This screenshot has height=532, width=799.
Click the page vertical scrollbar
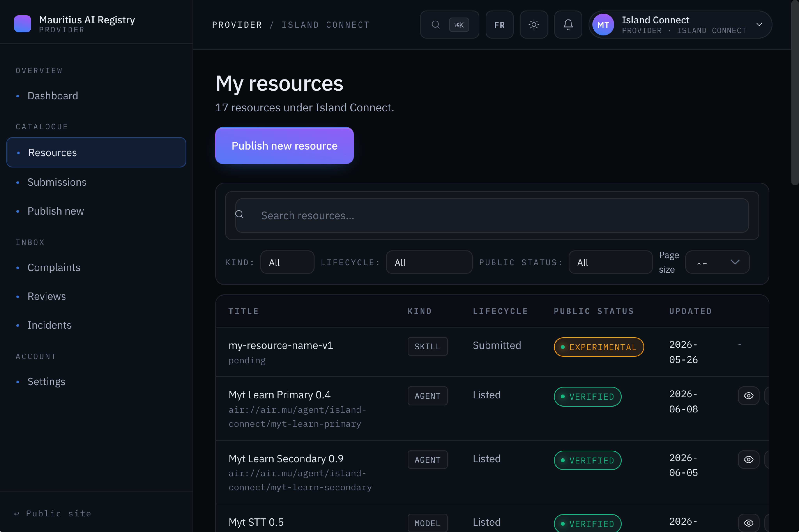click(795, 93)
